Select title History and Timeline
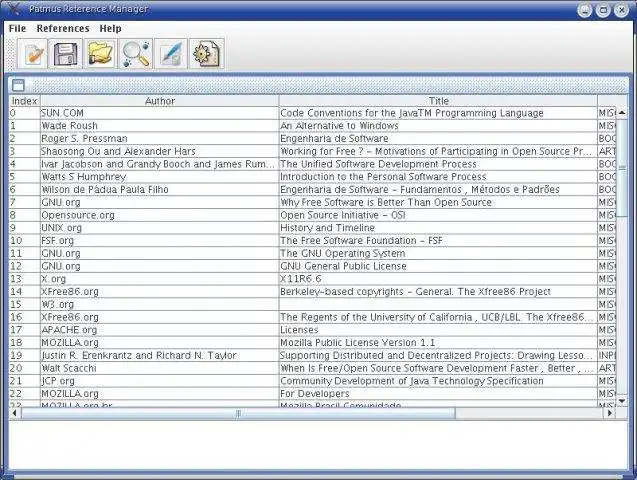Image resolution: width=637 pixels, height=480 pixels. coord(438,228)
